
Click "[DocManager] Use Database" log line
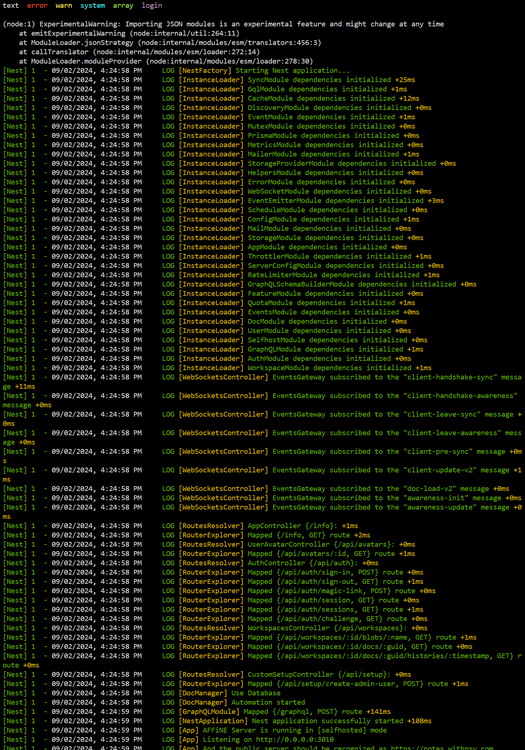[x=230, y=694]
